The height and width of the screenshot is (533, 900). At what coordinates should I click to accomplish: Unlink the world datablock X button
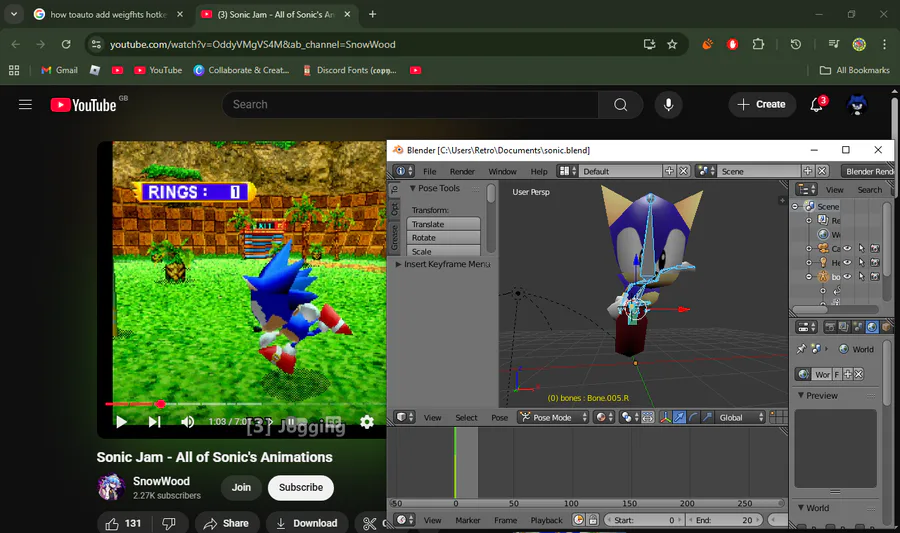point(859,374)
